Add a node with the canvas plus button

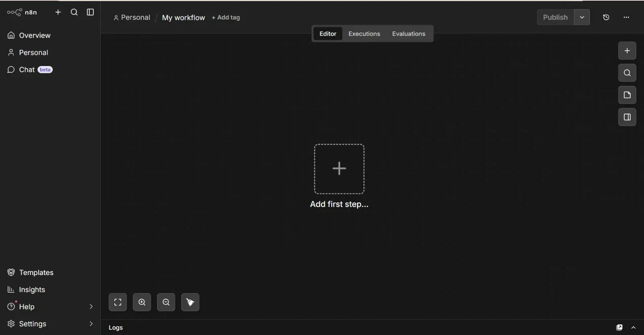pyautogui.click(x=627, y=51)
